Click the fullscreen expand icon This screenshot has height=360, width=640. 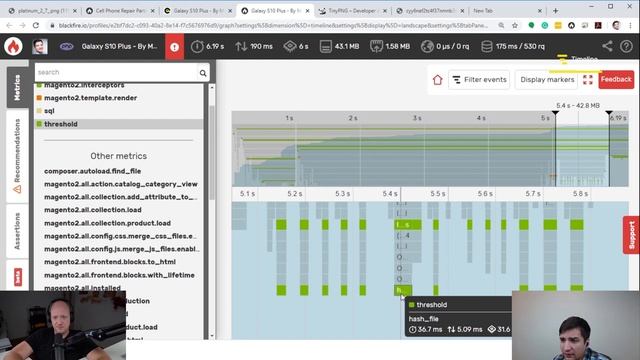click(587, 80)
